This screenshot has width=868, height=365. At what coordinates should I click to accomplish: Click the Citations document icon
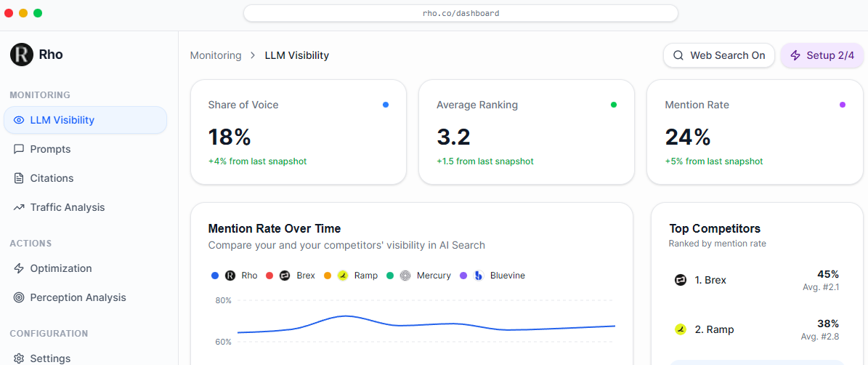(19, 178)
